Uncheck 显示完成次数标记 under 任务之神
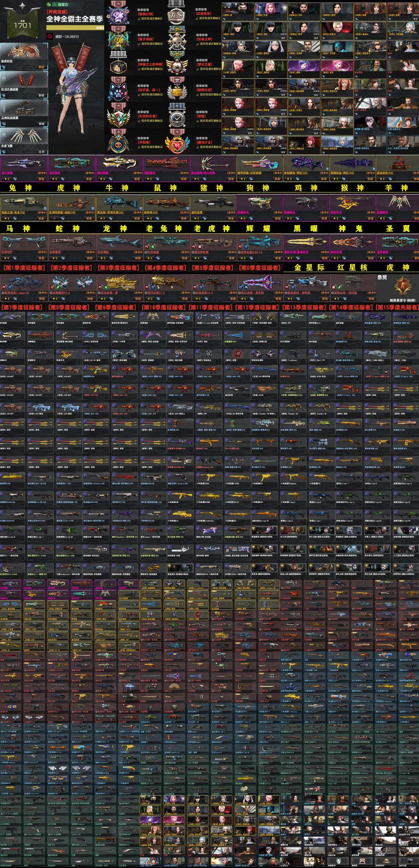The height and width of the screenshot is (868, 419). (197, 44)
